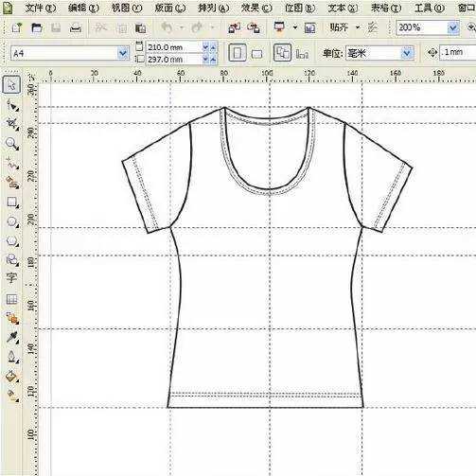Open the 效果 menu
The height and width of the screenshot is (476, 476).
[x=256, y=9]
